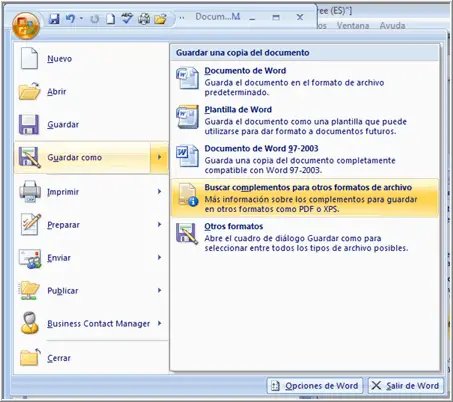Image resolution: width=453 pixels, height=402 pixels.
Task: Click the ABC spelling check icon
Action: point(127,18)
